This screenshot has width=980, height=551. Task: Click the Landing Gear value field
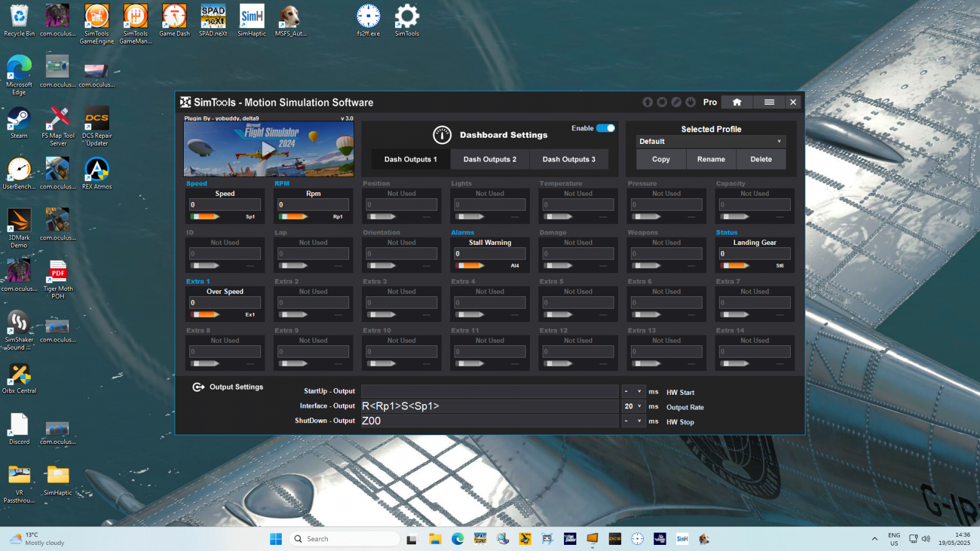tap(755, 253)
